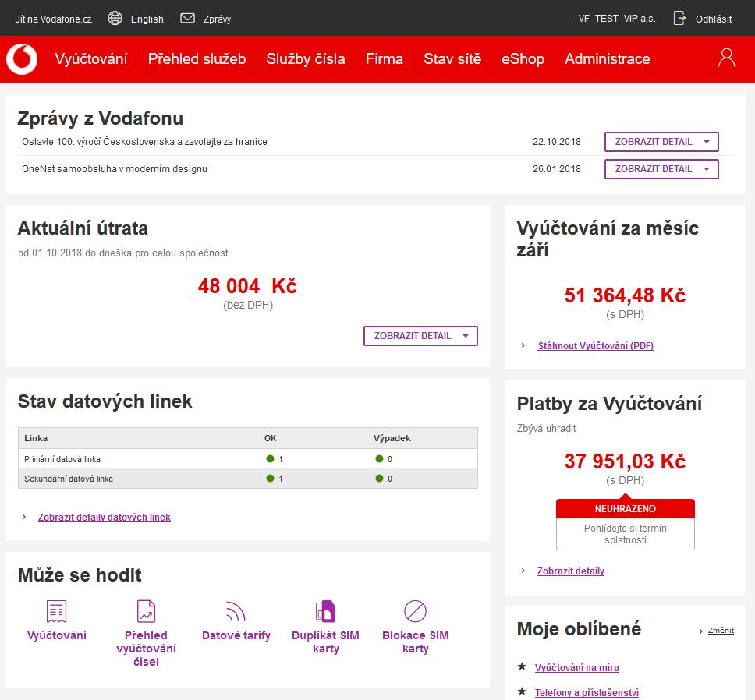The width and height of the screenshot is (755, 700).
Task: Go to Jít na Vodafone.cz link
Action: pos(54,19)
